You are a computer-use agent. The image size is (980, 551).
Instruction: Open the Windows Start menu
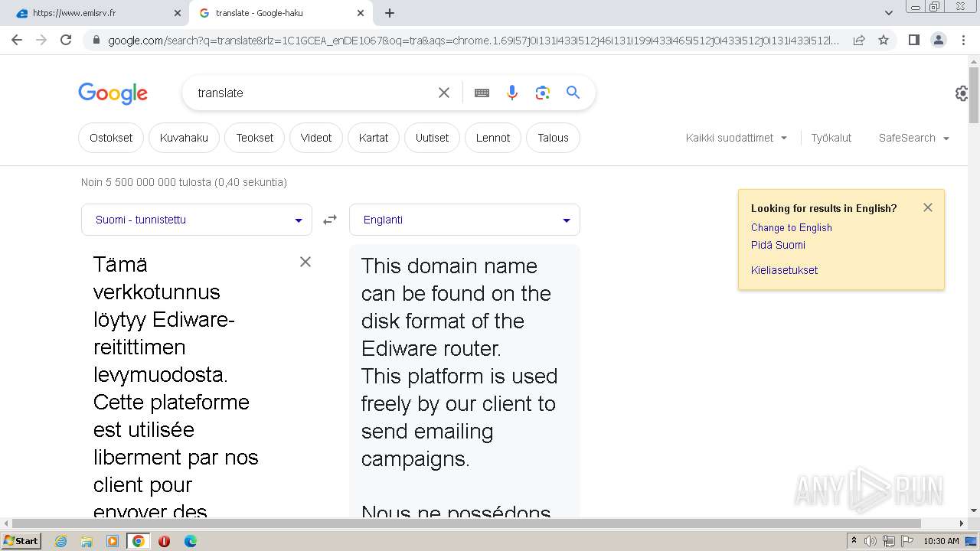point(21,540)
